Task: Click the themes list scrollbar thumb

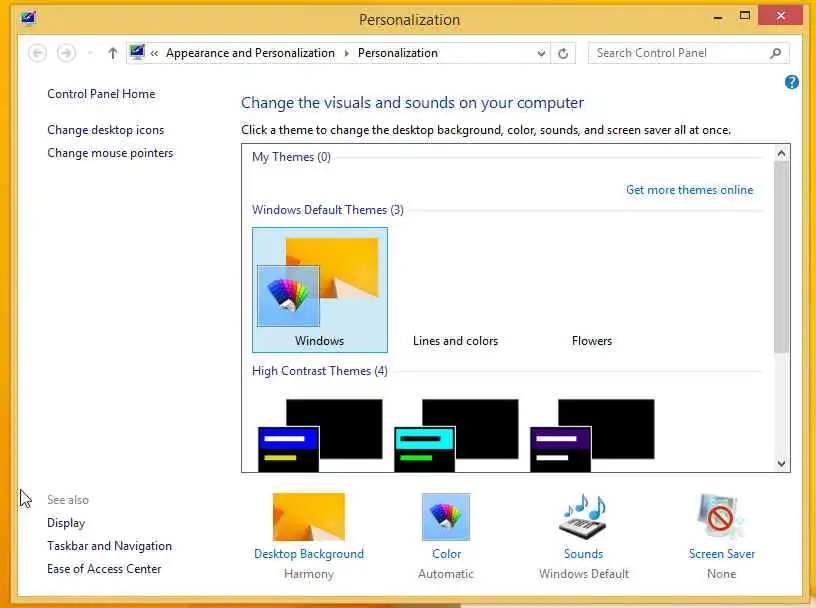Action: pos(781,257)
